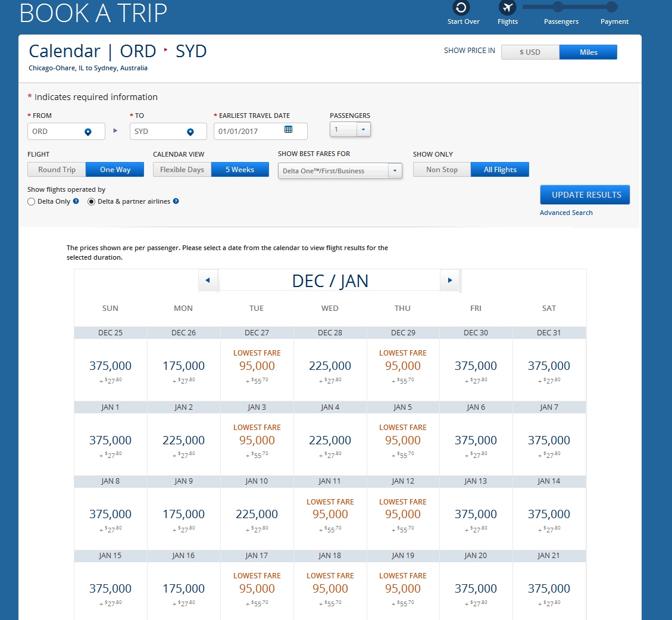Screen dimensions: 672x620
Task: Click the location pin in FROM field
Action: tap(87, 132)
